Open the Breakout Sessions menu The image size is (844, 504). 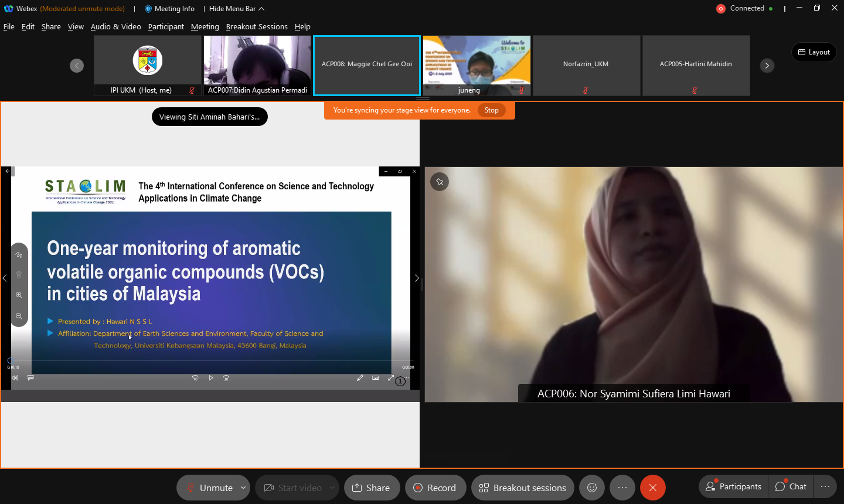click(x=257, y=27)
